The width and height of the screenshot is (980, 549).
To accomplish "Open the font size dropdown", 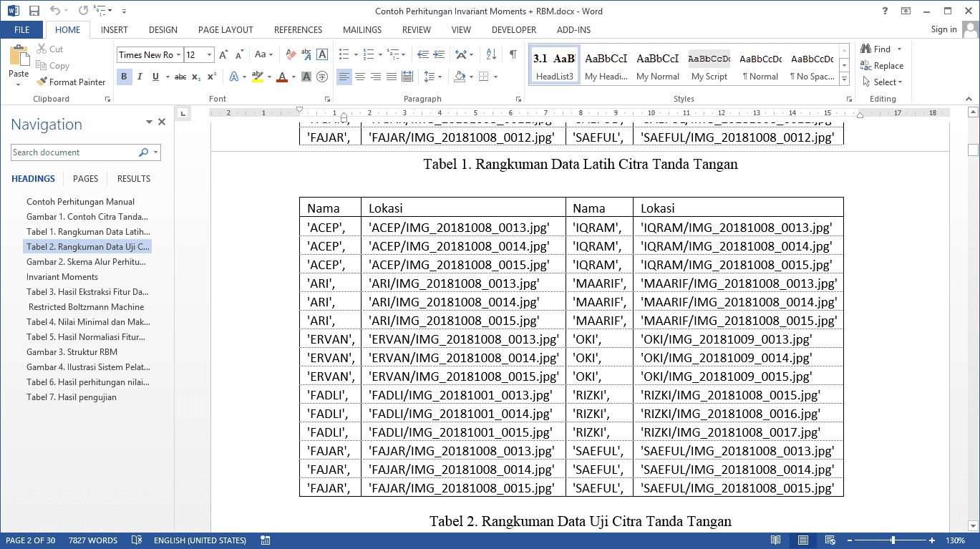I will [210, 55].
